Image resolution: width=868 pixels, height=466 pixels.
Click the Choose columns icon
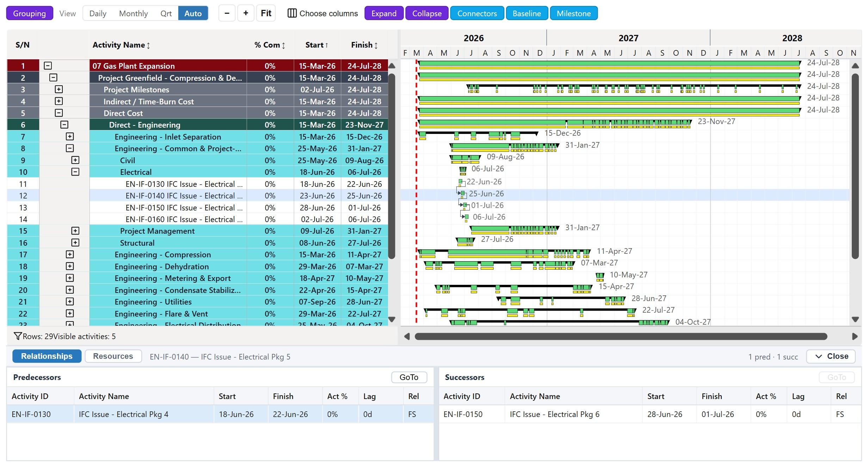[x=292, y=13]
